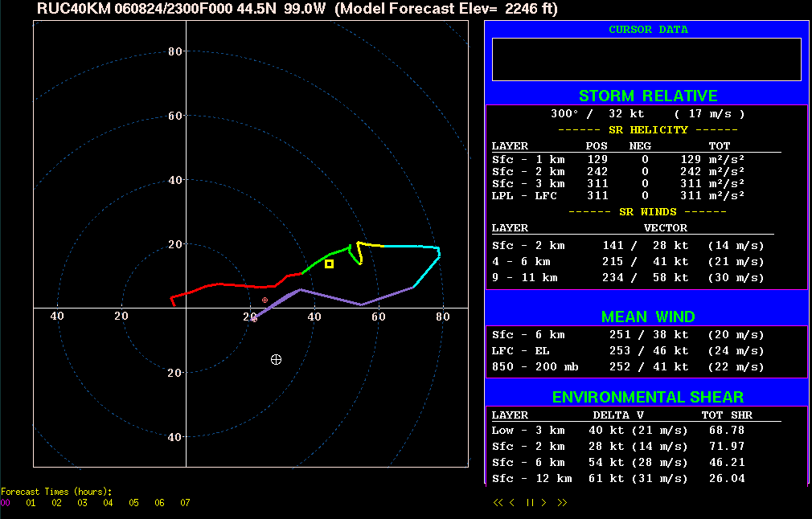812x519 pixels.
Task: Click the white crosshair storm motion marker
Action: pos(277,359)
